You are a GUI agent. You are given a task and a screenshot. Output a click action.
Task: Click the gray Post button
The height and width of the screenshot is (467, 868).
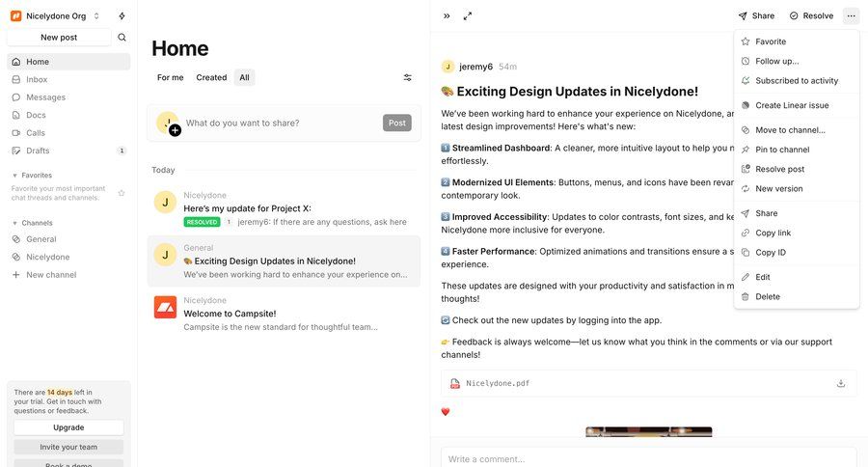tap(397, 123)
